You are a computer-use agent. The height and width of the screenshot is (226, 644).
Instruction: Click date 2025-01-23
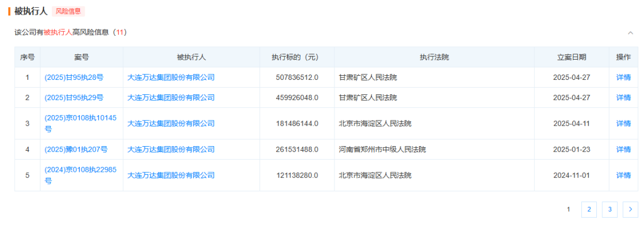tap(572, 150)
